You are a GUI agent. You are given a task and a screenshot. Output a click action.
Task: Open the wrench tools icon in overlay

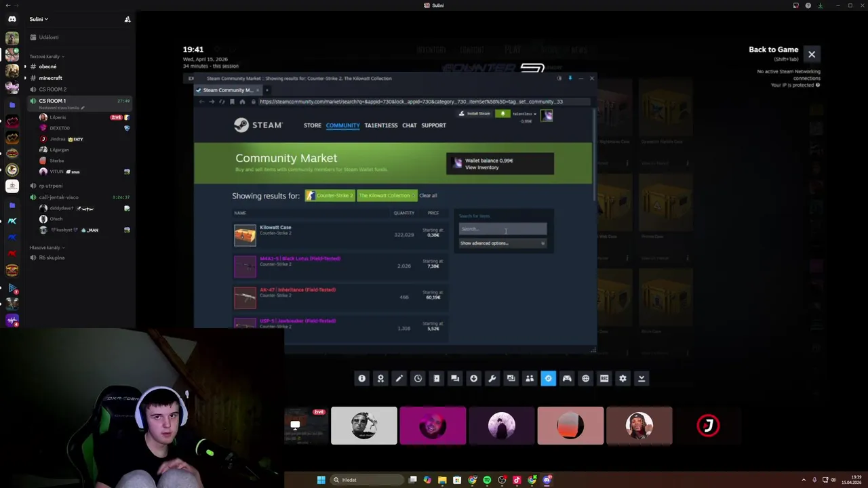[x=492, y=378]
